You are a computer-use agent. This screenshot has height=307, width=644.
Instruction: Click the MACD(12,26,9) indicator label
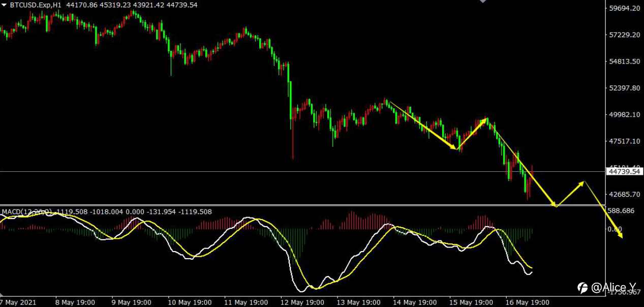click(27, 212)
